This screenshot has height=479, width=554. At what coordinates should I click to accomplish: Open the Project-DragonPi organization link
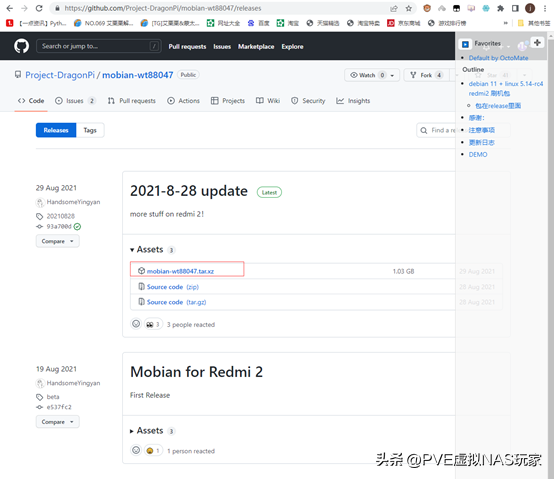tap(60, 75)
